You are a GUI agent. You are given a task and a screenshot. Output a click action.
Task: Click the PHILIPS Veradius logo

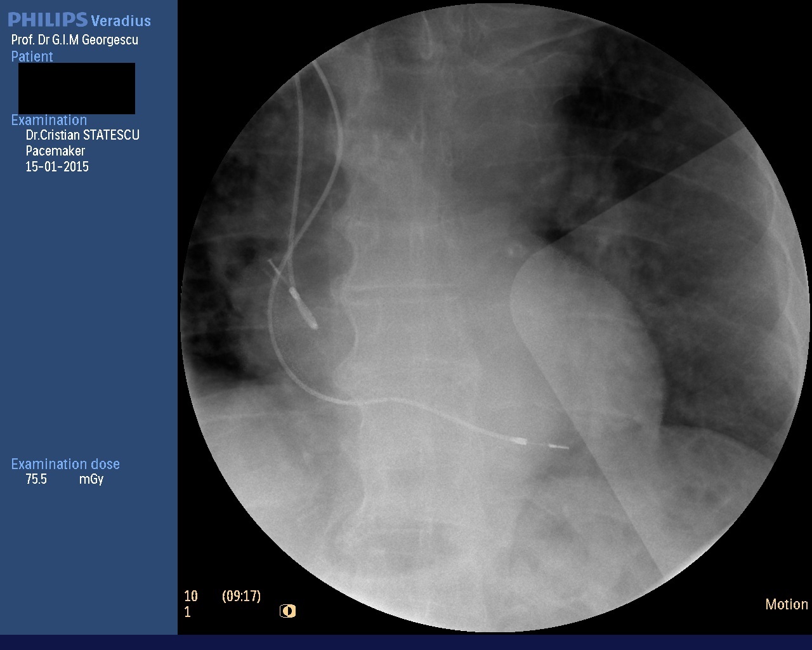pos(79,20)
